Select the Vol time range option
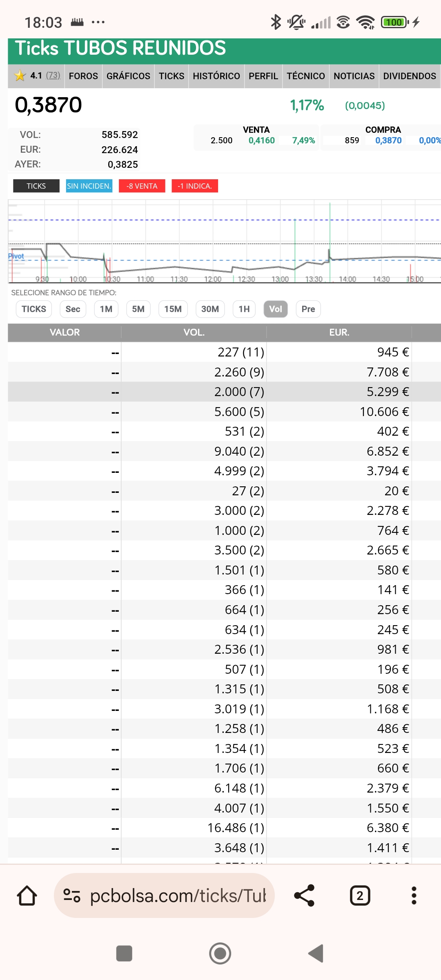The width and height of the screenshot is (441, 980). pyautogui.click(x=275, y=309)
